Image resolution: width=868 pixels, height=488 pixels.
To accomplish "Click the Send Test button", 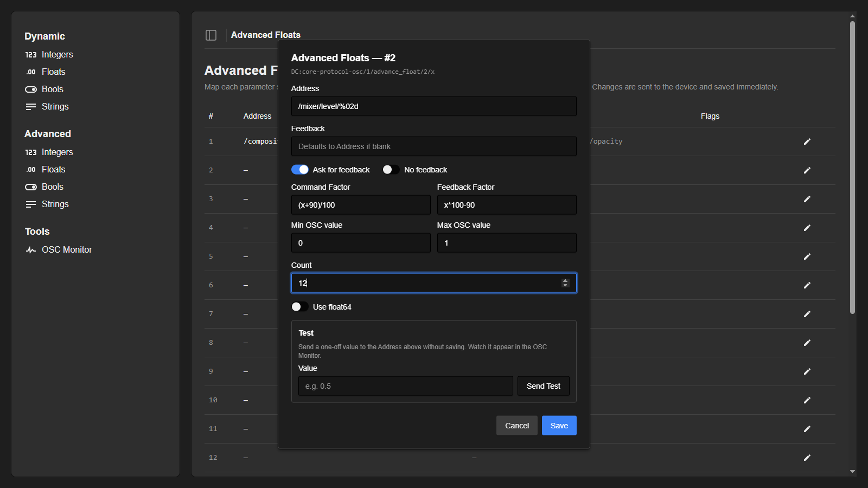I will (543, 386).
